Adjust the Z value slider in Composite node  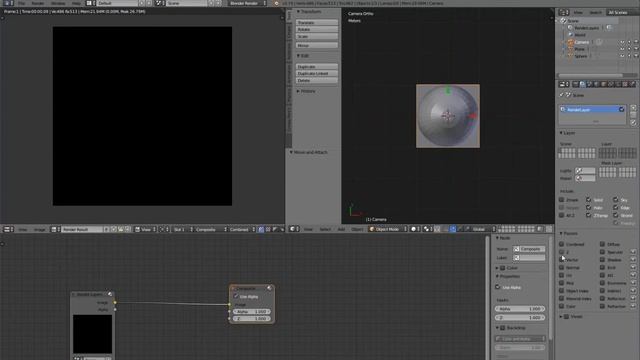pyautogui.click(x=252, y=318)
